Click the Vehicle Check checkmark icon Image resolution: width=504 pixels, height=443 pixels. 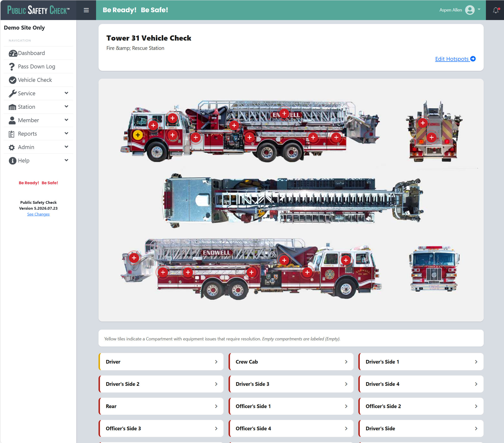click(12, 80)
